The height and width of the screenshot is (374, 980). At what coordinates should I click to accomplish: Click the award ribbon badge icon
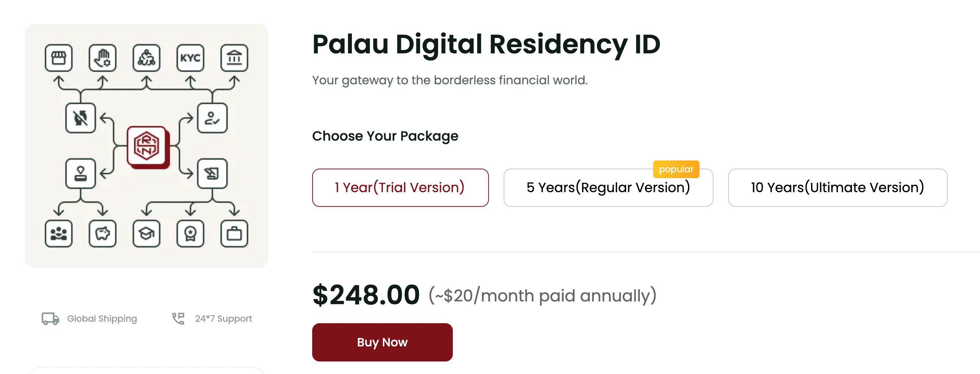click(190, 233)
